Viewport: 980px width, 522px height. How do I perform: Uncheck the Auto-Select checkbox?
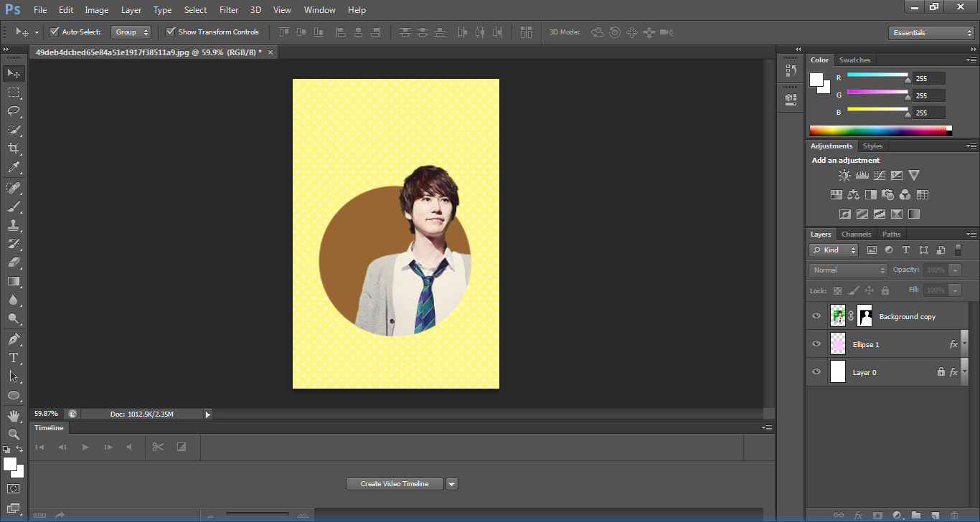click(55, 32)
